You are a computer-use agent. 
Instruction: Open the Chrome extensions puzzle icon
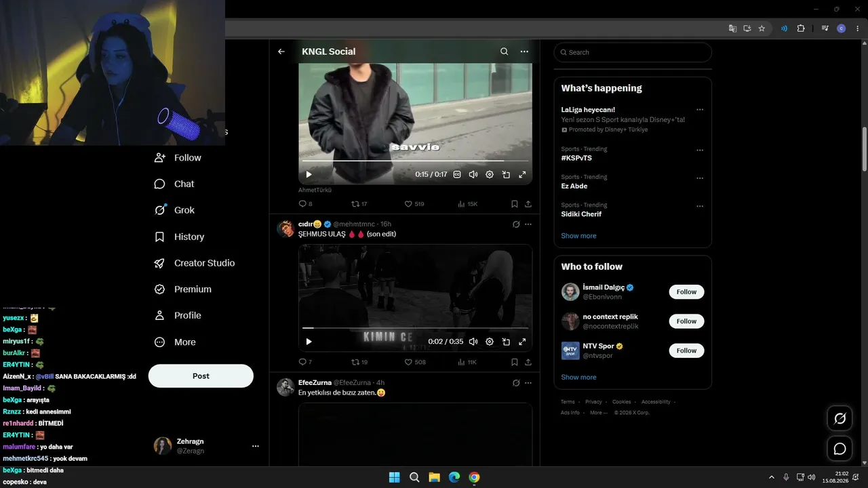coord(801,28)
